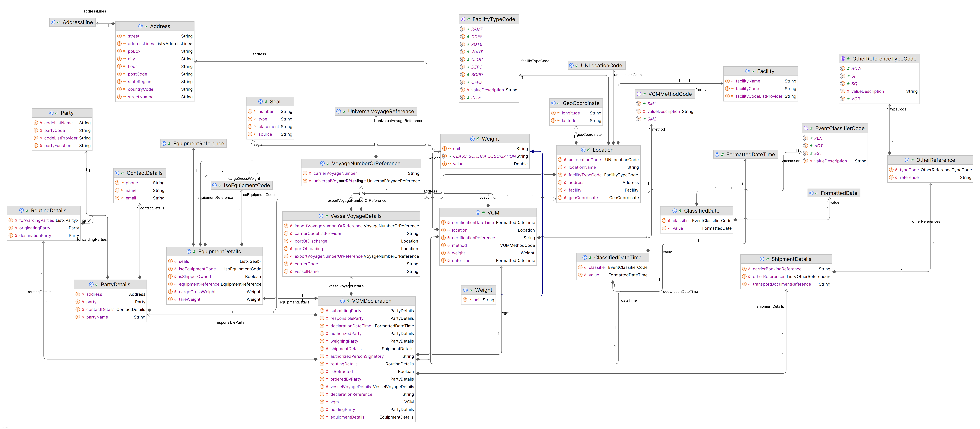Click the class icon beside VGMDeclaration header
980x429 pixels.
pyautogui.click(x=342, y=301)
